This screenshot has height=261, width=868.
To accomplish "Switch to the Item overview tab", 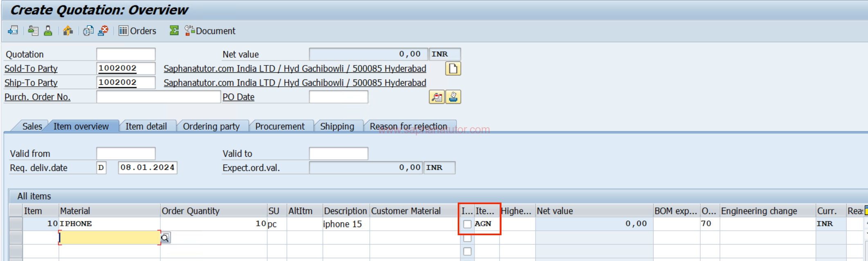I will point(81,126).
